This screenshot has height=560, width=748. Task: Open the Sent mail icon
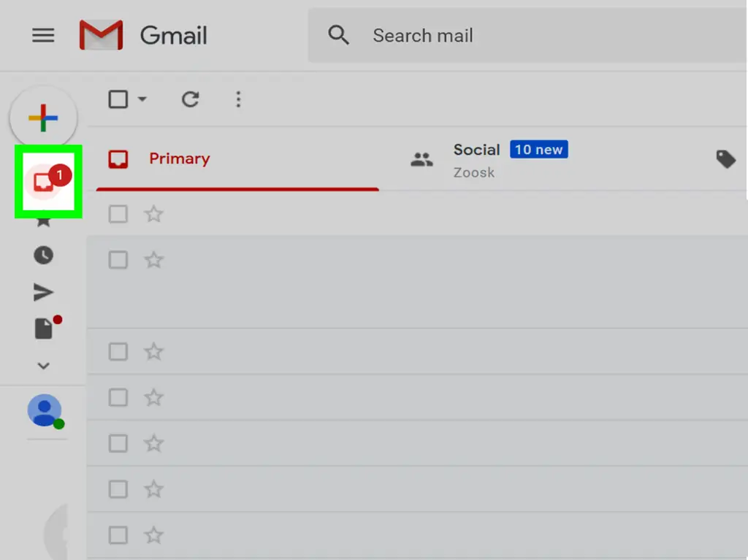[x=43, y=293]
